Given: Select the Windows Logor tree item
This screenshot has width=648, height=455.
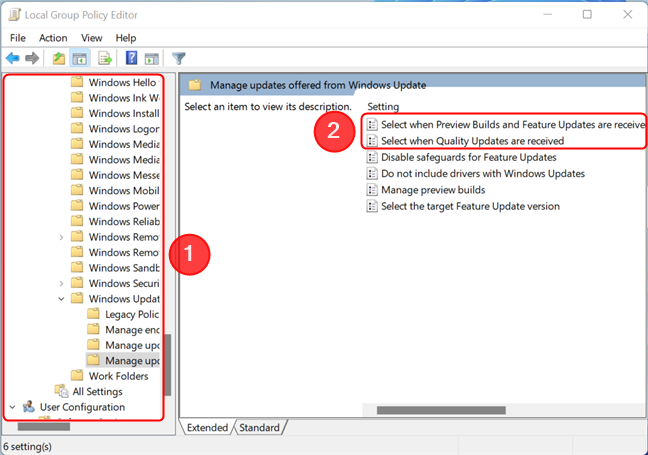Looking at the screenshot, I should pos(124,129).
